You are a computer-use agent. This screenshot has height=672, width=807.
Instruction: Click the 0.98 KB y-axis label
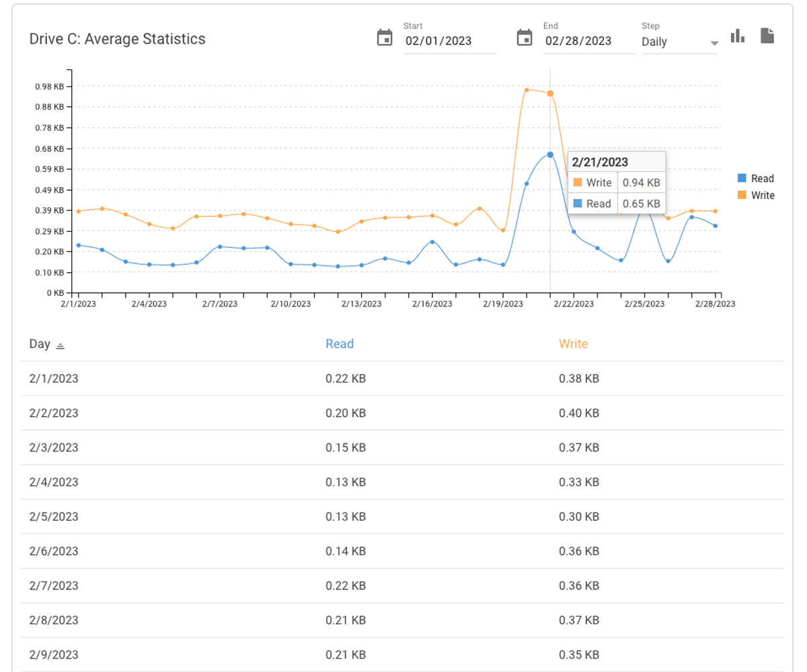pyautogui.click(x=49, y=87)
